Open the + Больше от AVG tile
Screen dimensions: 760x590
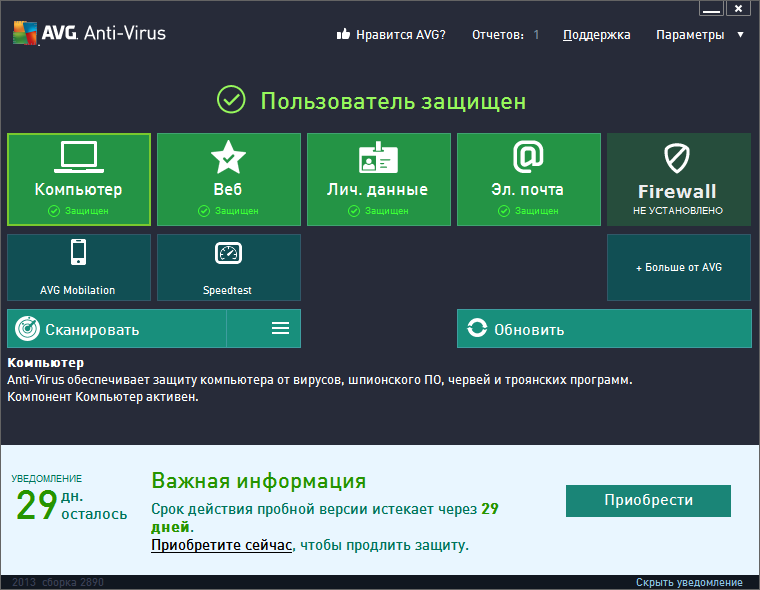point(679,267)
